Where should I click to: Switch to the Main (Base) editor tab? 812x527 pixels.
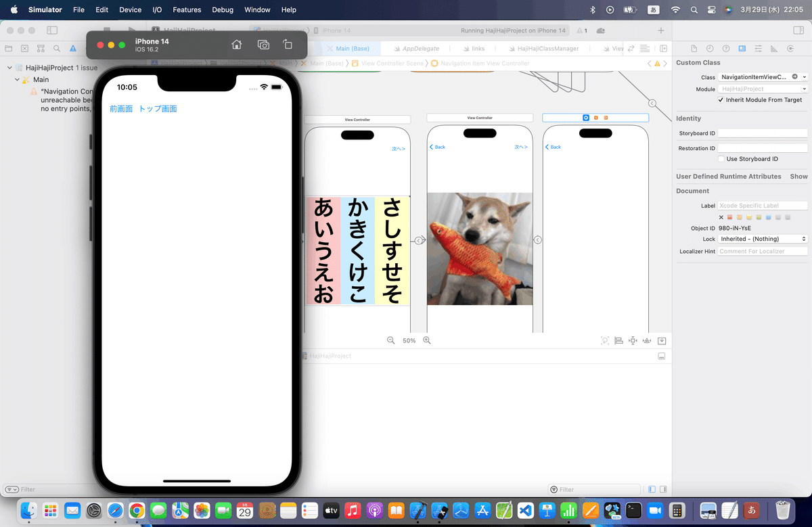tap(347, 49)
